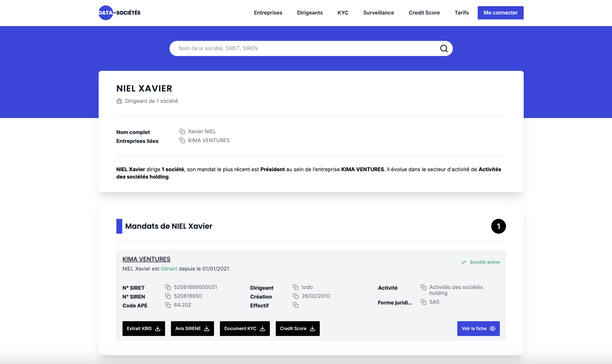
Task: Download the Credit Score report
Action: coord(298,329)
